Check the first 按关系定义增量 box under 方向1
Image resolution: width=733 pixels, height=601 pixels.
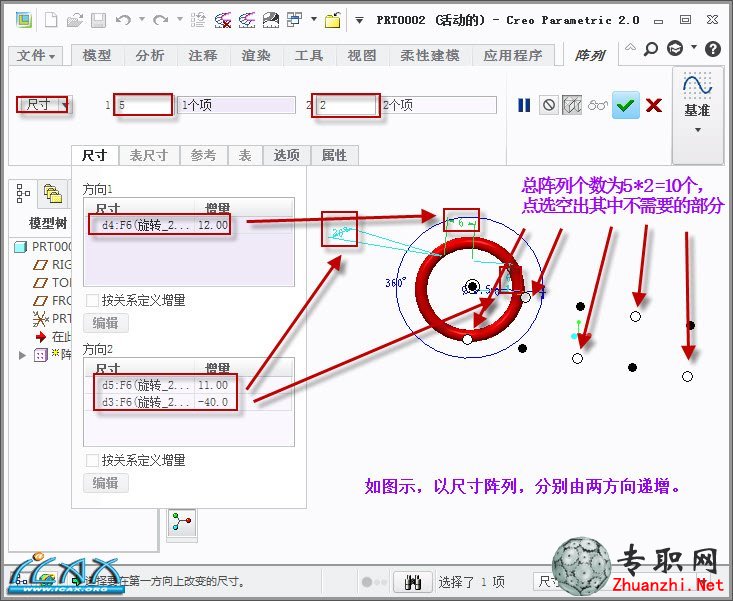pos(92,300)
